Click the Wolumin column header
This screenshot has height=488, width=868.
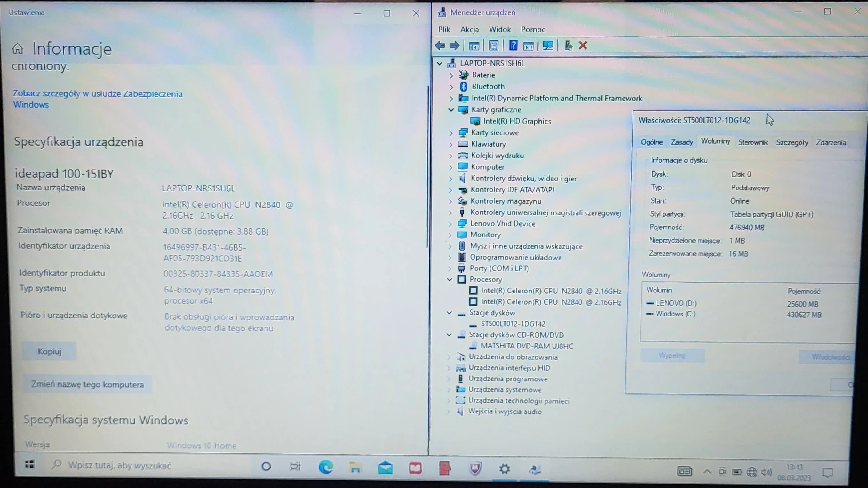pyautogui.click(x=659, y=290)
